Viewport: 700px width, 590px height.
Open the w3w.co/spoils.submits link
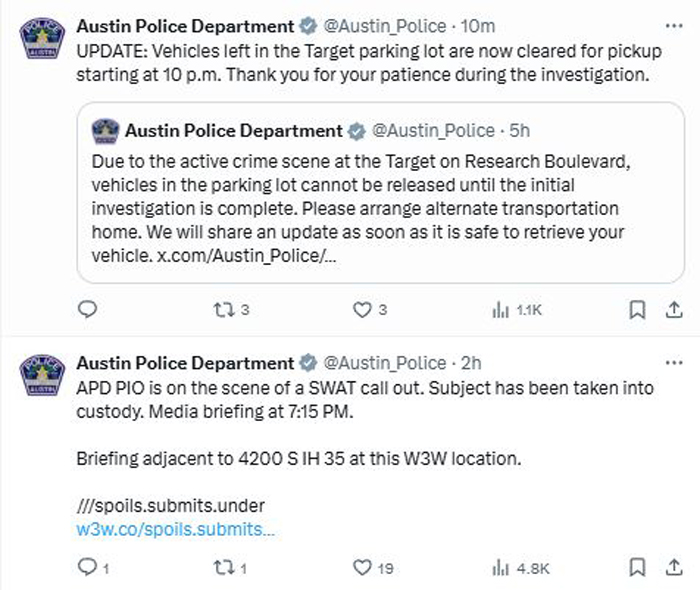point(175,529)
